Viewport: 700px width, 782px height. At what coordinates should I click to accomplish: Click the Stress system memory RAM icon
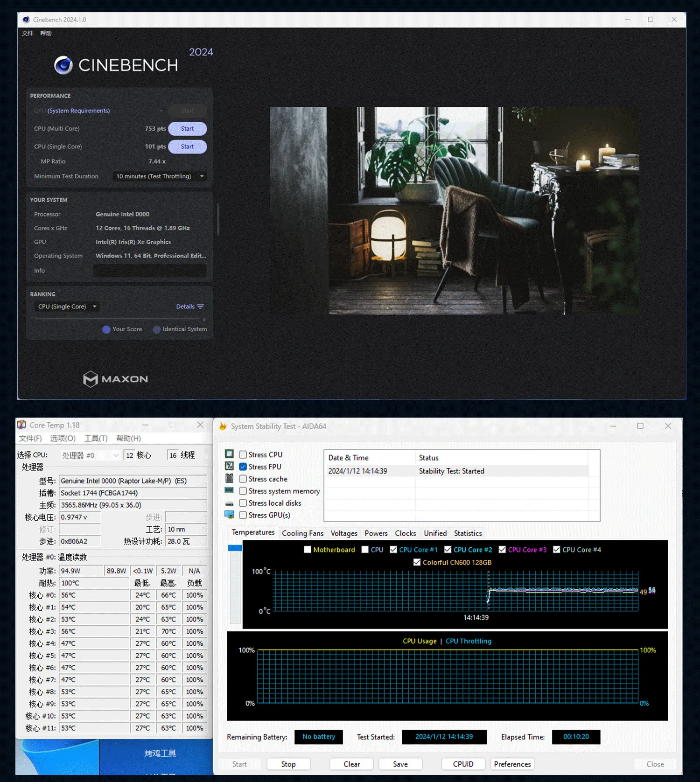click(x=229, y=490)
